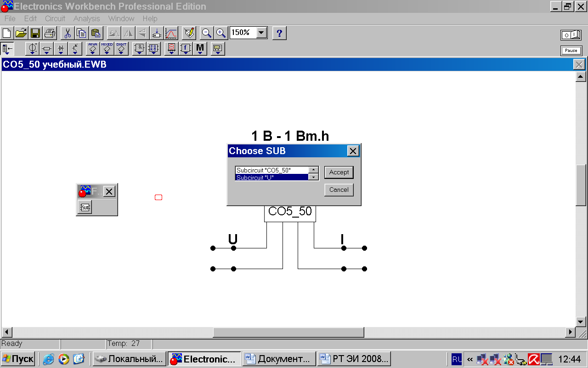This screenshot has height=368, width=588.
Task: Open the Circuit menu
Action: point(55,18)
